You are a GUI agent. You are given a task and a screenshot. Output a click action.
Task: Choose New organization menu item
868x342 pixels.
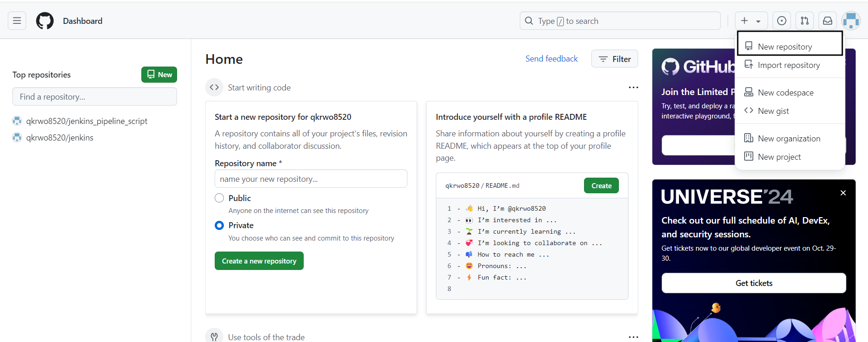[x=790, y=138]
